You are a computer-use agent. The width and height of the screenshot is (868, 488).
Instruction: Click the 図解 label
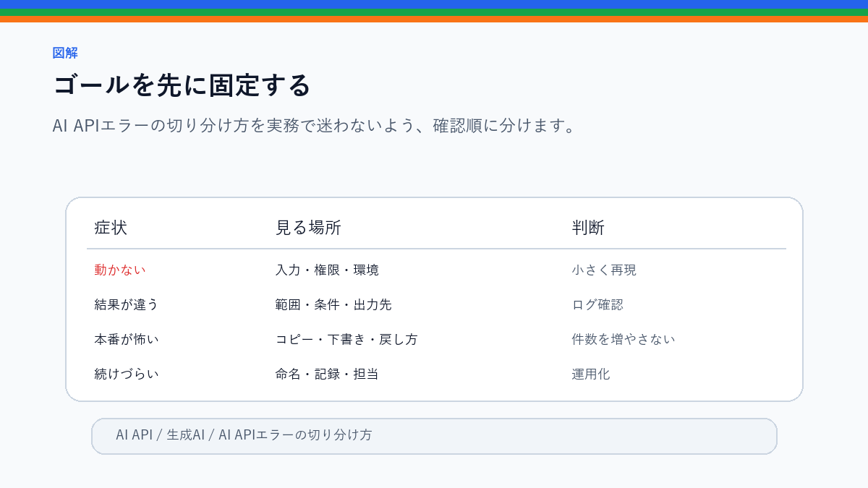(65, 53)
